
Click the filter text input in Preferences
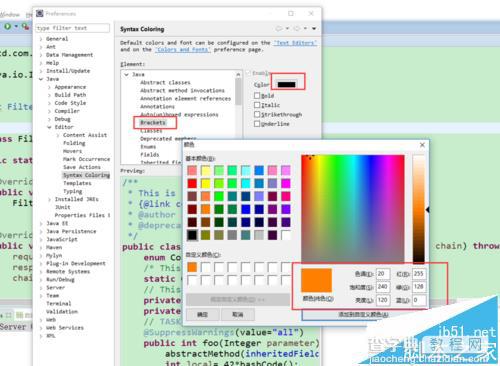pyautogui.click(x=73, y=28)
